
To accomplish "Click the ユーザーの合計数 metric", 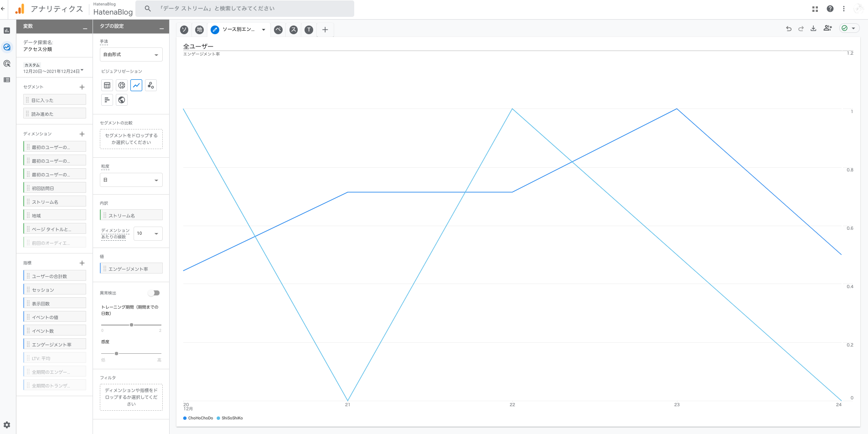I will [x=55, y=276].
